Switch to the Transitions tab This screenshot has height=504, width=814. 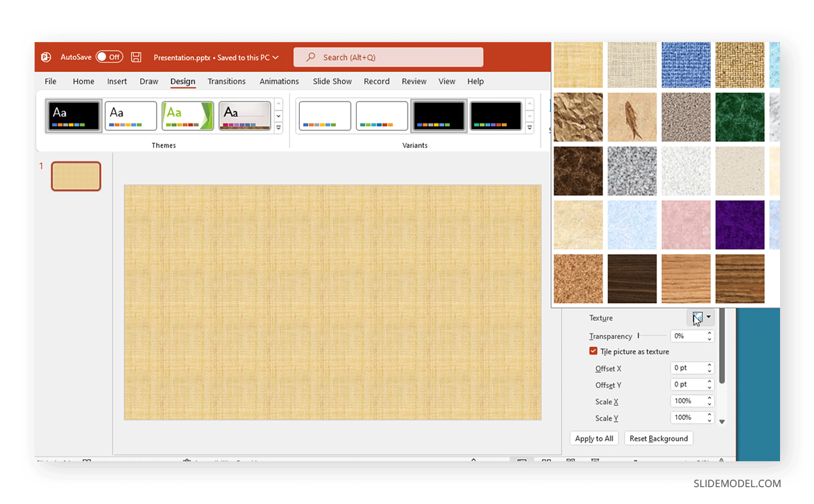pos(227,81)
